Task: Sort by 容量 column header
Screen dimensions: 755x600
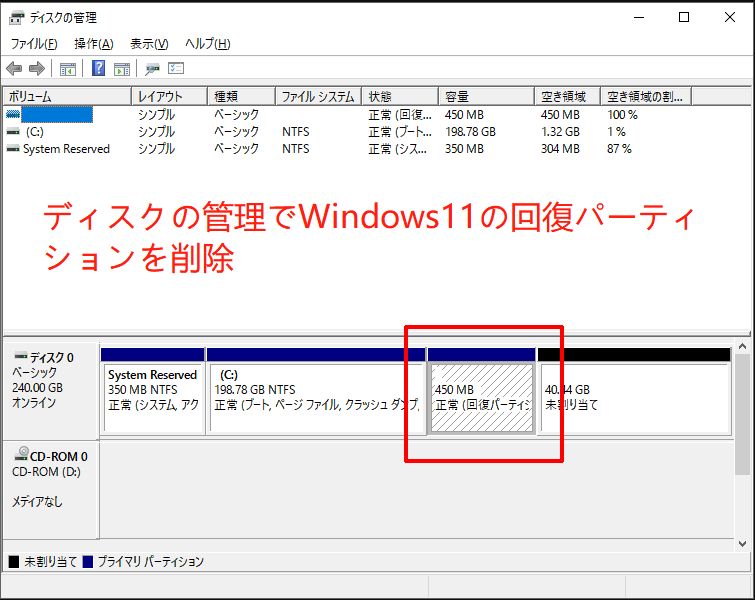Action: click(x=487, y=96)
